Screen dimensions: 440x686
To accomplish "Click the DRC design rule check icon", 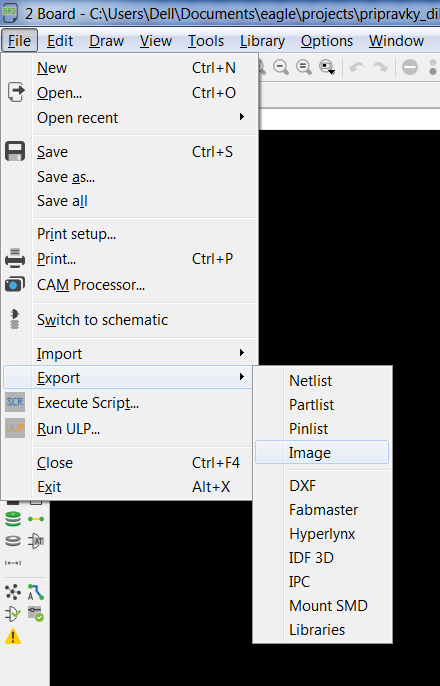I will (x=36, y=614).
